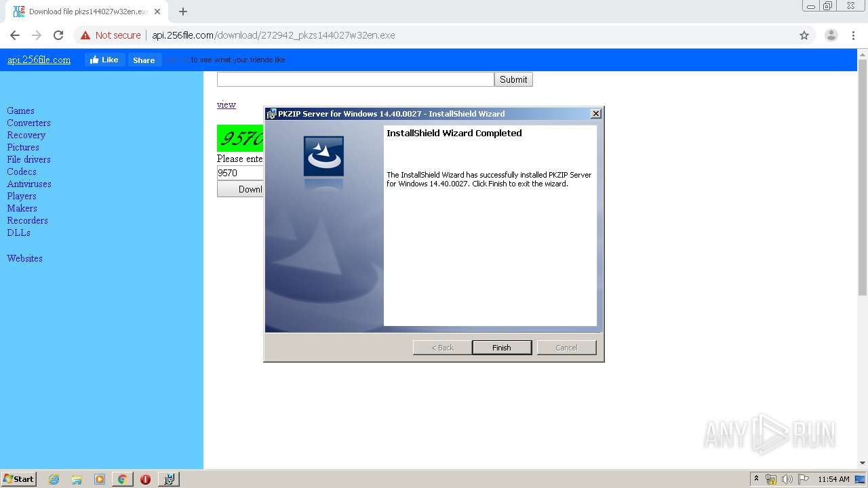Open the Chrome profile icon
The width and height of the screenshot is (868, 488).
coord(831,35)
